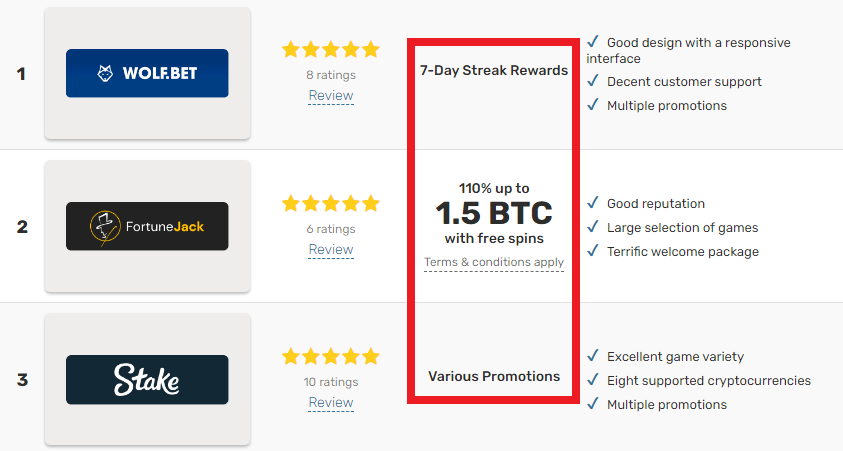Click the Wolf.bet casino logo
The height and width of the screenshot is (451, 843).
[147, 73]
